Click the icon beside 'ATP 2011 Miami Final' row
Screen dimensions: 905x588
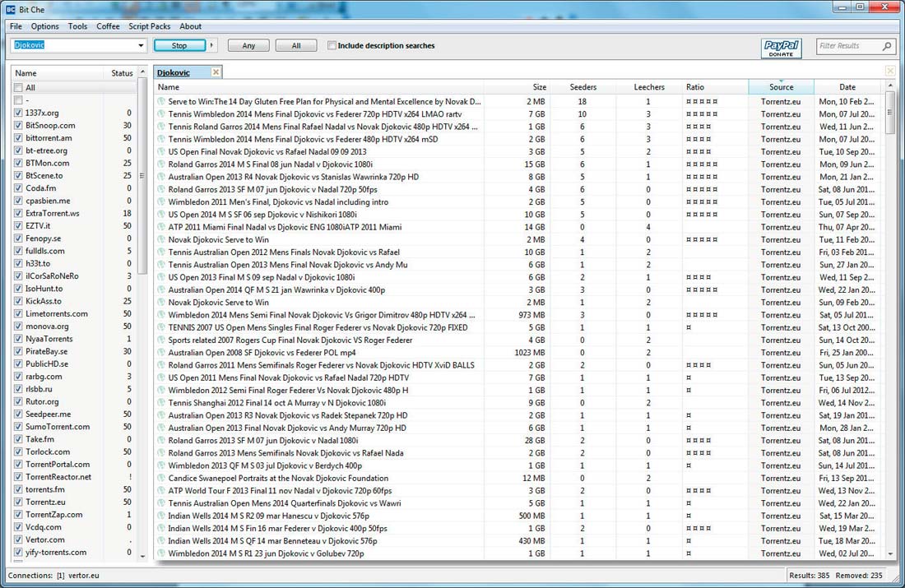click(x=161, y=227)
